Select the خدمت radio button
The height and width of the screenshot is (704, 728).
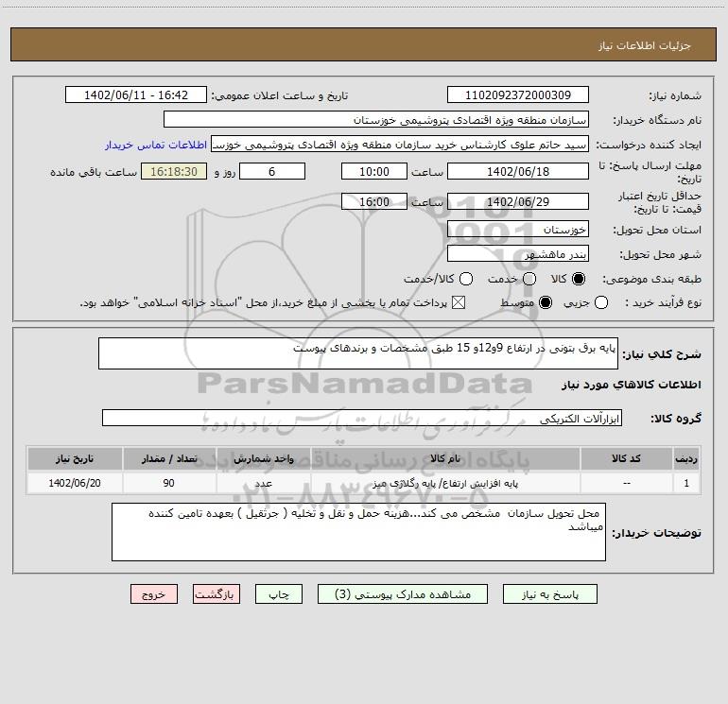529,279
